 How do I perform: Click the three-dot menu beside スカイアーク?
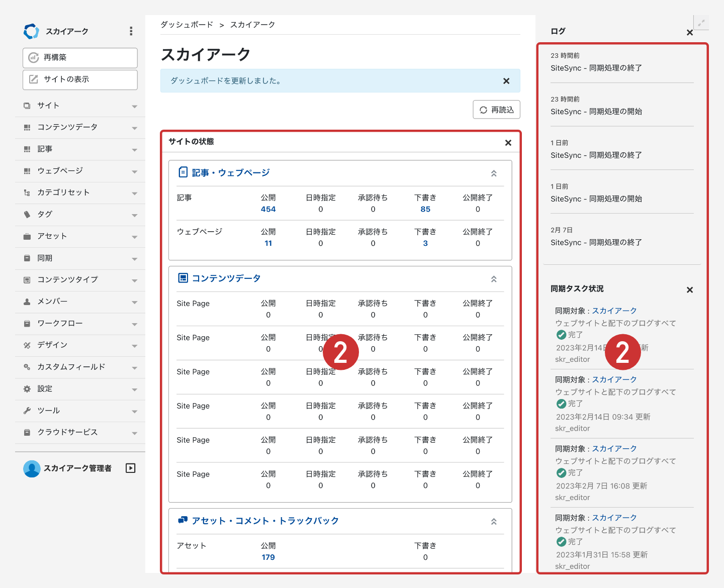click(131, 31)
